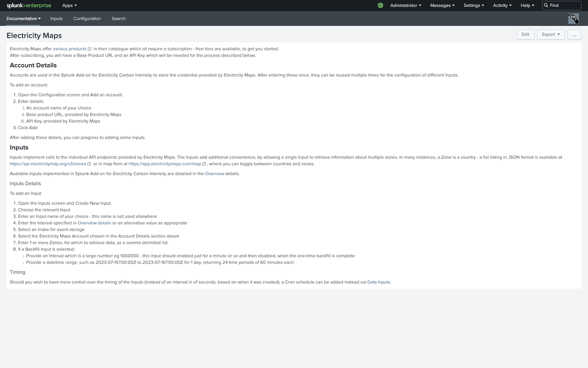Image resolution: width=588 pixels, height=368 pixels.
Task: Click the external icon after the zones URL
Action: tap(89, 164)
